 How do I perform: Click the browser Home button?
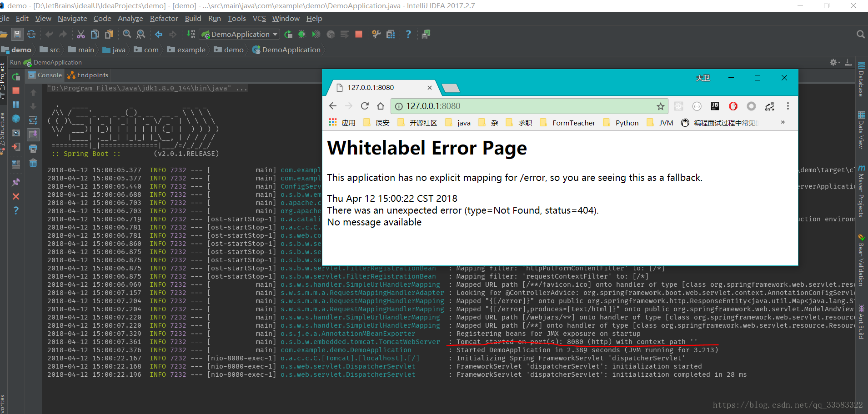click(381, 106)
